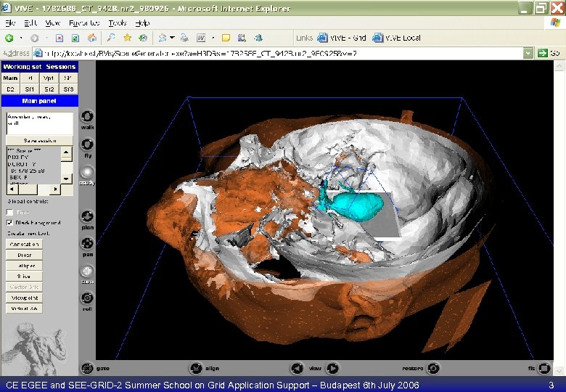Image resolution: width=566 pixels, height=392 pixels.
Task: Switch to the Vp1 tab
Action: point(49,78)
